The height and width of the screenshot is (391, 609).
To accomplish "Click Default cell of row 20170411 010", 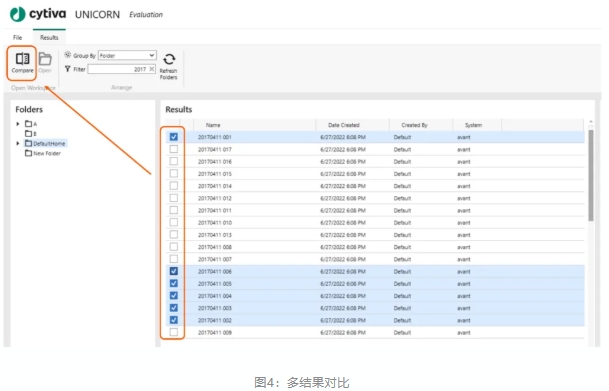I will [x=402, y=223].
